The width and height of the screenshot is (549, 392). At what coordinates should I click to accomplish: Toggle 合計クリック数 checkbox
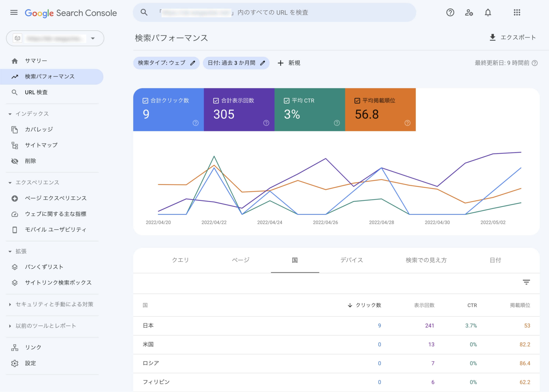(x=145, y=101)
